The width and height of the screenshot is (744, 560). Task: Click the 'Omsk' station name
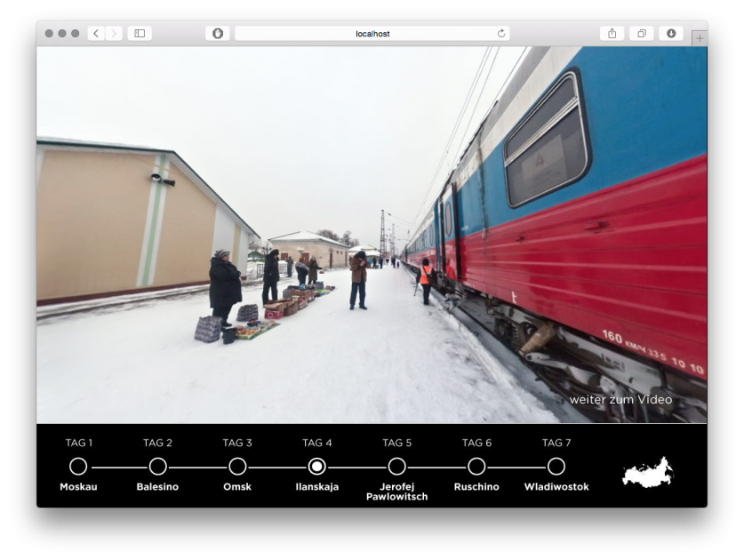coord(237,486)
